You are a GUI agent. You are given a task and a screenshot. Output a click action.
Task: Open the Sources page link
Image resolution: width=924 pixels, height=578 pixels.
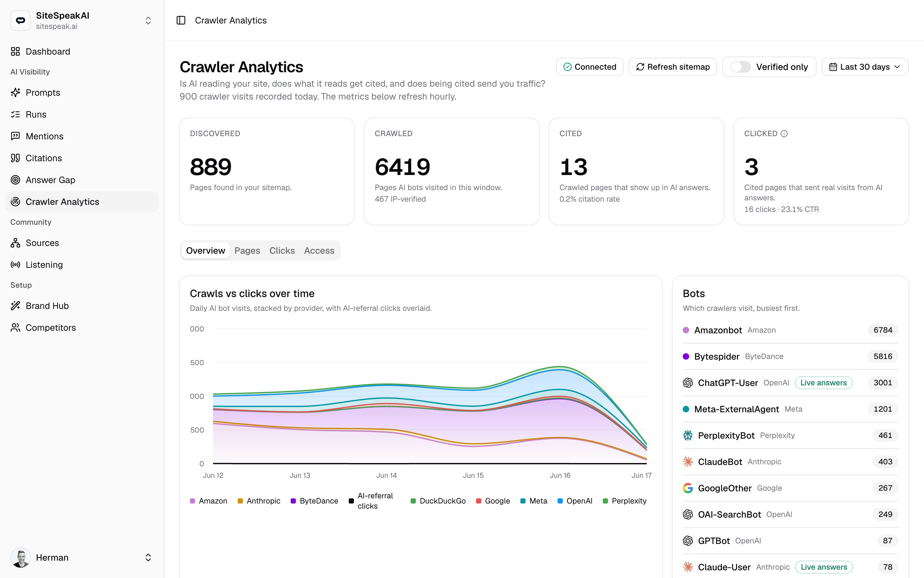82,243
